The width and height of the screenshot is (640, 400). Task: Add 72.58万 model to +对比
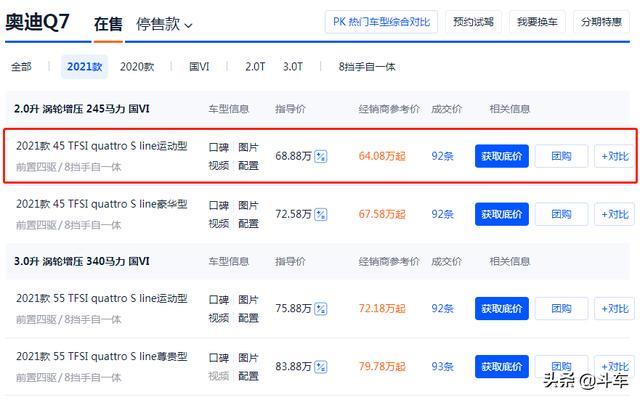pos(615,214)
